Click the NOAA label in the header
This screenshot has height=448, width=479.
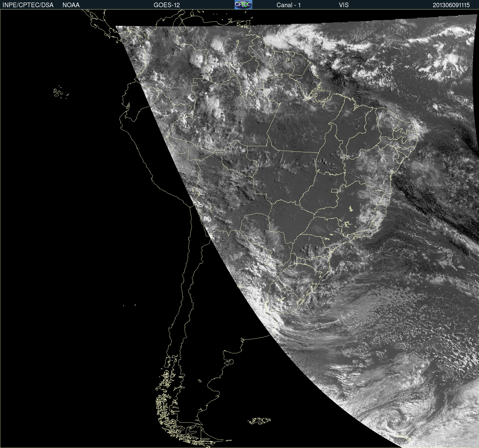71,5
